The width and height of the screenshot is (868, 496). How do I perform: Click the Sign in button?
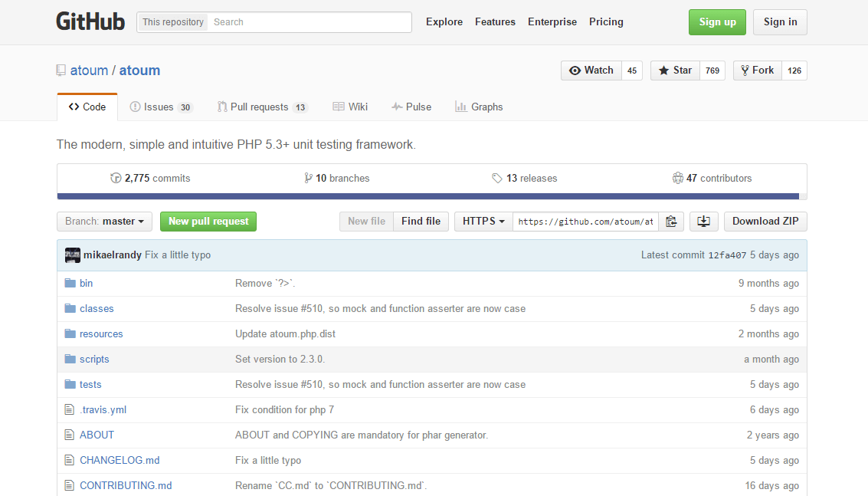(x=780, y=22)
